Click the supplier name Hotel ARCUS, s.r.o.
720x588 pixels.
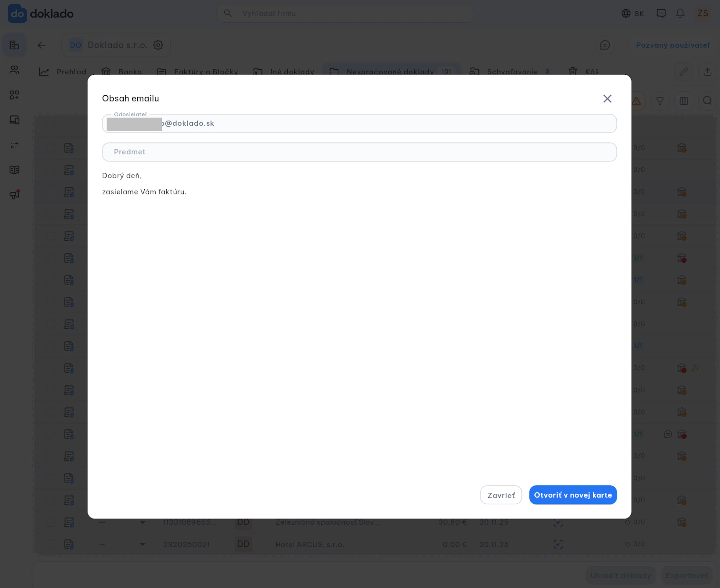(x=310, y=544)
